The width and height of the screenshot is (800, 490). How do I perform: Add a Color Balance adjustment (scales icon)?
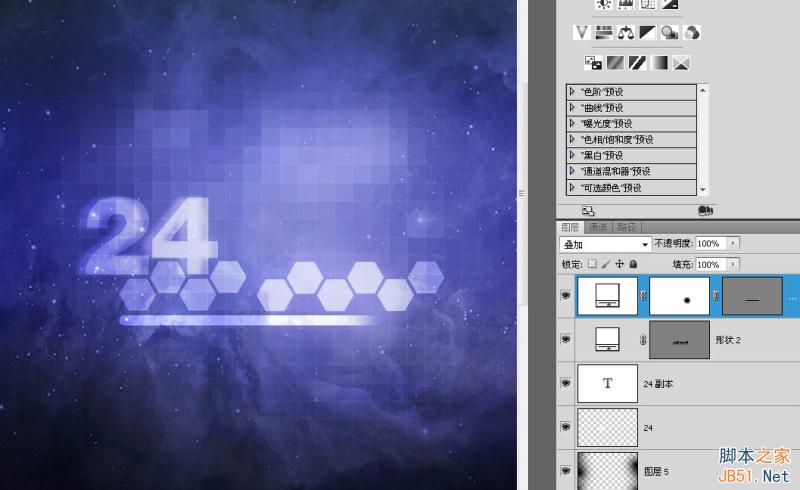[x=626, y=33]
